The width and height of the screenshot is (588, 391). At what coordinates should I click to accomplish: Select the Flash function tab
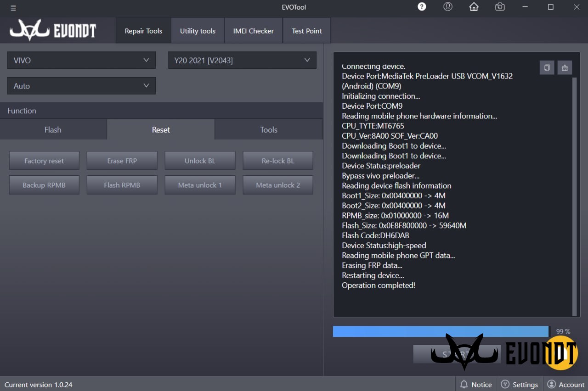[x=53, y=130]
